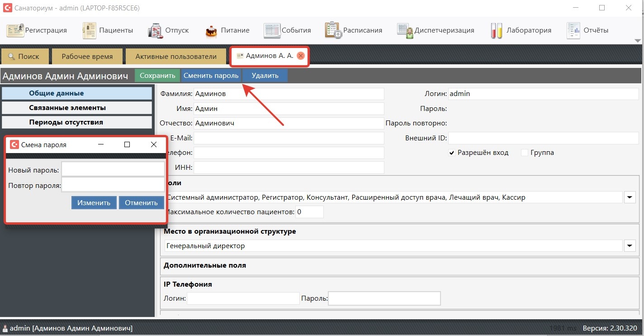Click the Отпуск medication icon
The width and height of the screenshot is (644, 336).
[x=155, y=30]
